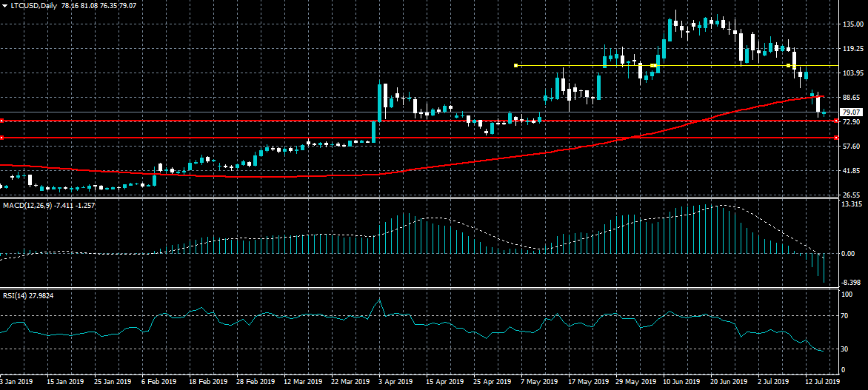868x390 pixels.
Task: Click the RSI scale value 30
Action: tap(845, 349)
